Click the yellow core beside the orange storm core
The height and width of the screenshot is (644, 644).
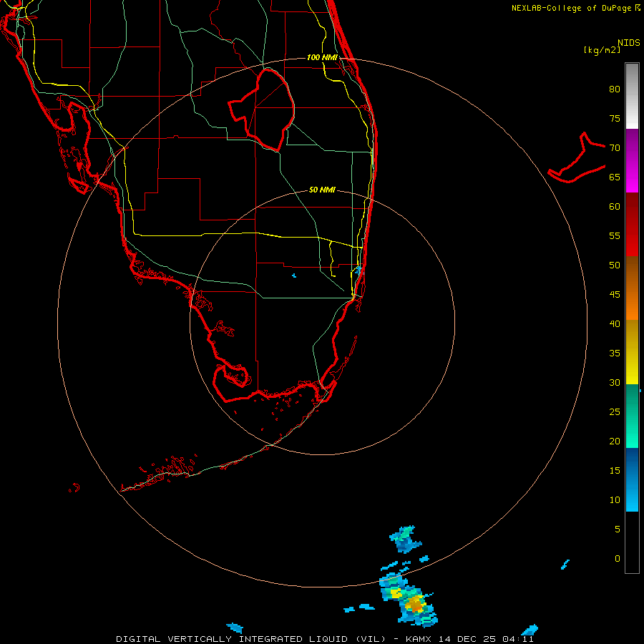[396, 593]
